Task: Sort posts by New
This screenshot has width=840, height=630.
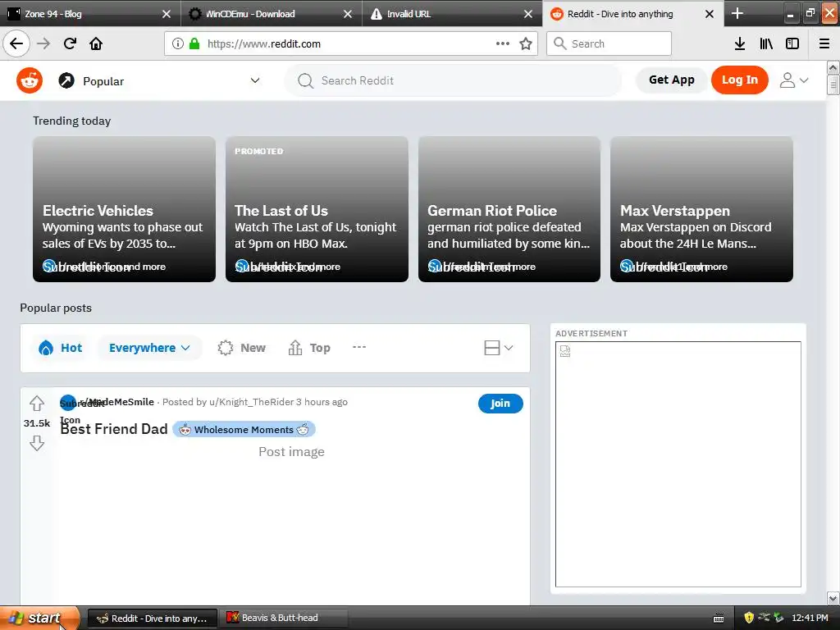Action: [242, 348]
